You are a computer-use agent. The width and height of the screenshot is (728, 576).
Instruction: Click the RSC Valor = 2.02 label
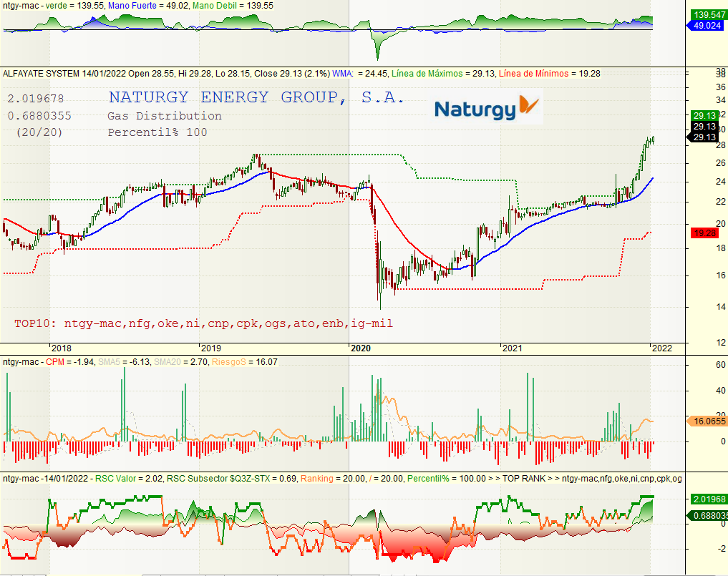point(129,478)
